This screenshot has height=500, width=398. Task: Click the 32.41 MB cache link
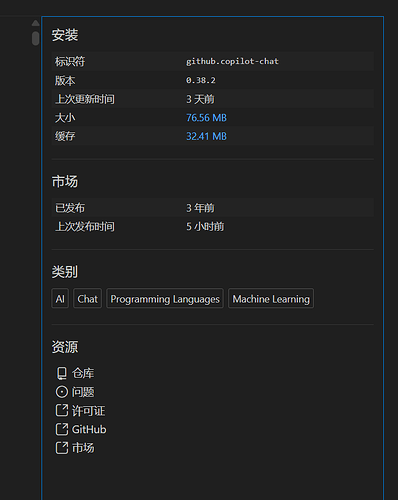click(206, 136)
